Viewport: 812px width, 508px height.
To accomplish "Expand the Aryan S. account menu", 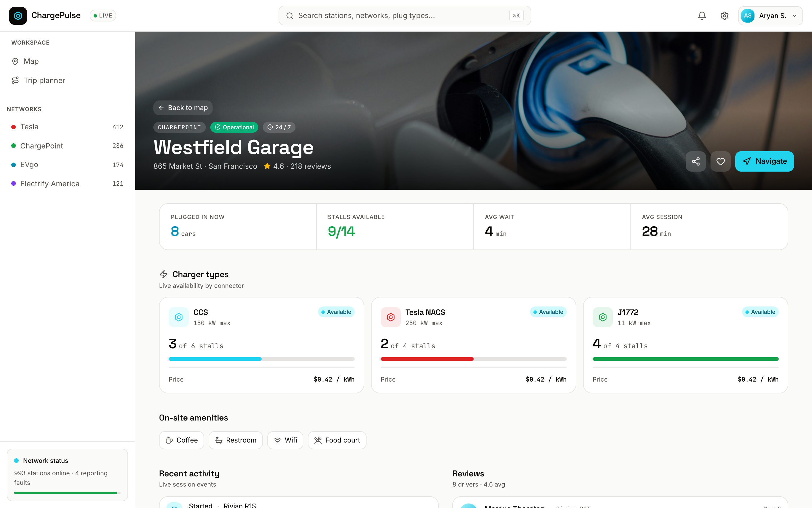I will point(770,16).
